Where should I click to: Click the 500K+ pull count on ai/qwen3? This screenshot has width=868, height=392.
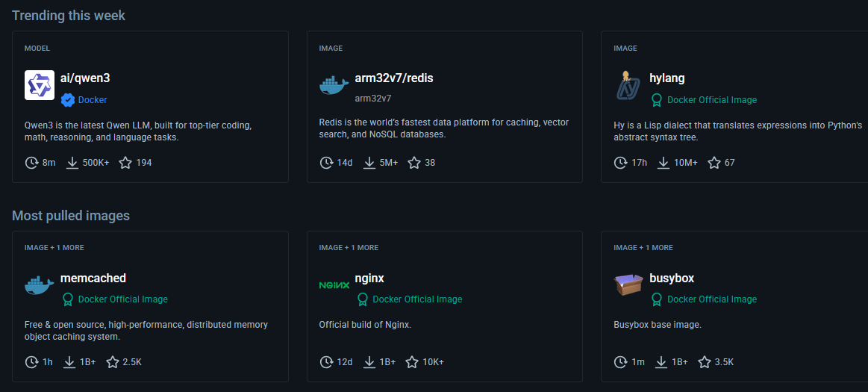[x=96, y=163]
